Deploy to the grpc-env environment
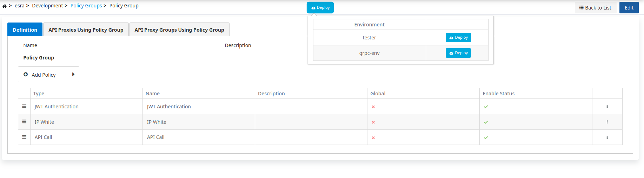Image resolution: width=644 pixels, height=178 pixels. pyautogui.click(x=458, y=53)
